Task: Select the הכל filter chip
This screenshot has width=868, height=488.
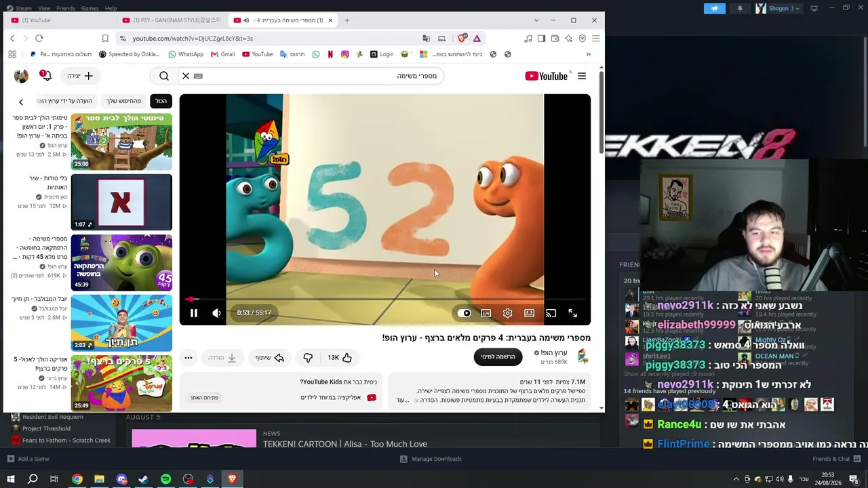Action: [x=161, y=101]
